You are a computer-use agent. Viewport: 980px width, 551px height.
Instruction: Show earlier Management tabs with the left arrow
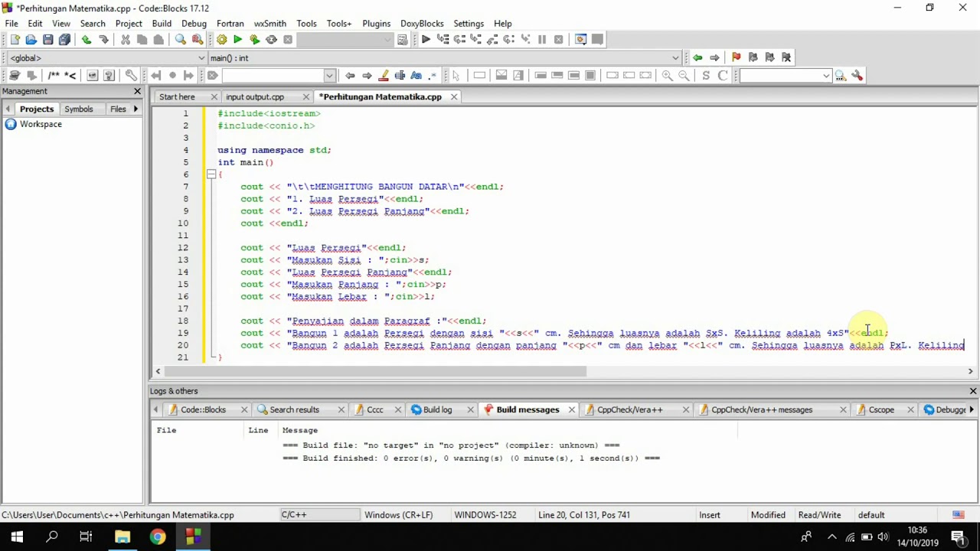(x=8, y=109)
